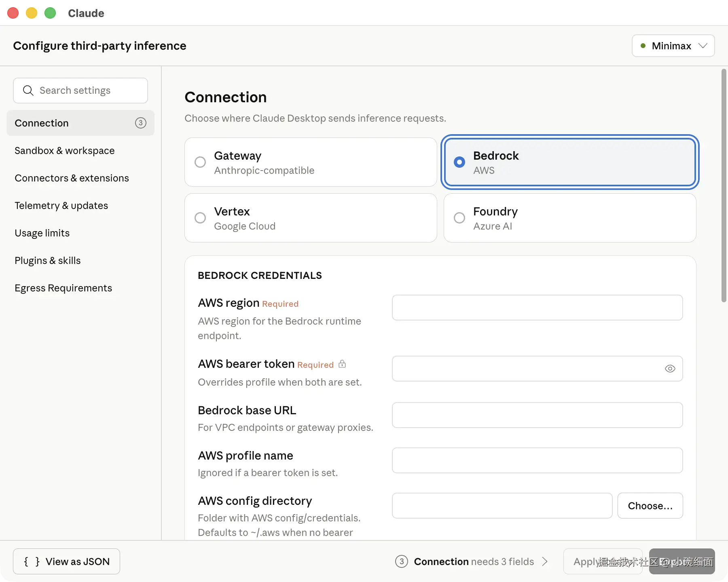Screen dimensions: 728x582
Task: Click the search magnifier icon
Action: (x=28, y=91)
